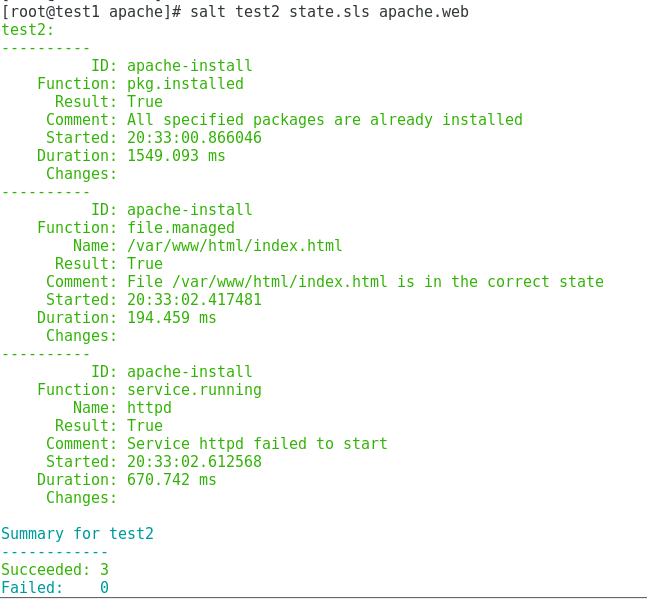Screen dimensions: 647x599
Task: Click the 'Failed: 0' line
Action: click(x=55, y=587)
